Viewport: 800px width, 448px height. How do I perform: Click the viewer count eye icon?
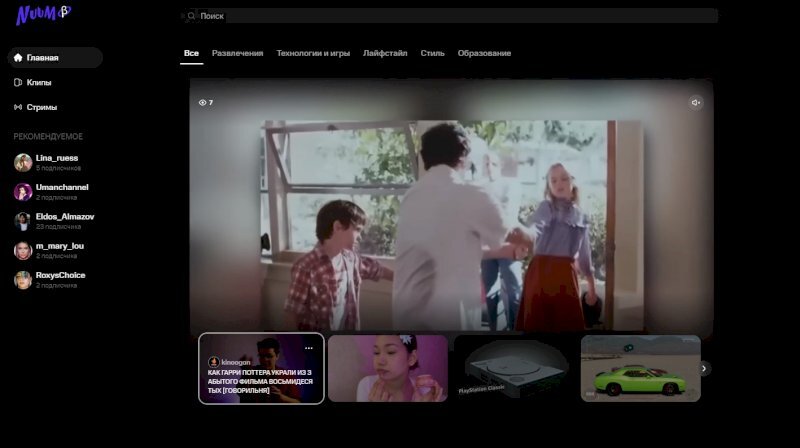point(203,103)
